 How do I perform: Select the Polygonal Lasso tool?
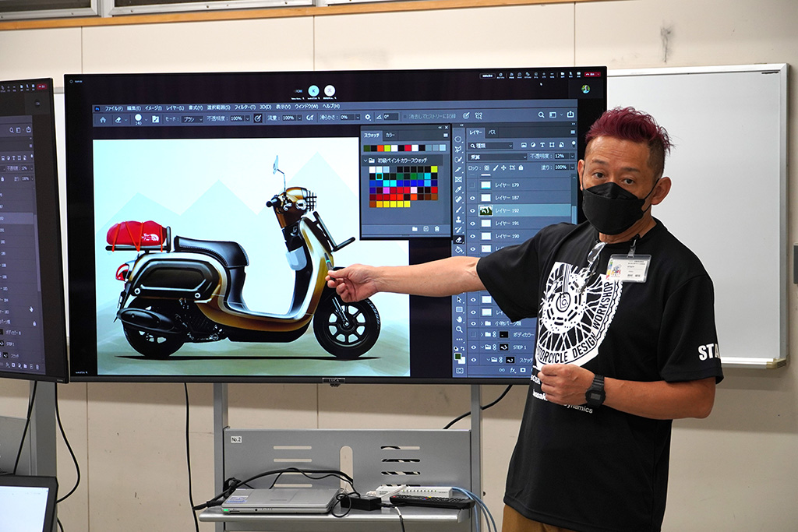point(458,149)
